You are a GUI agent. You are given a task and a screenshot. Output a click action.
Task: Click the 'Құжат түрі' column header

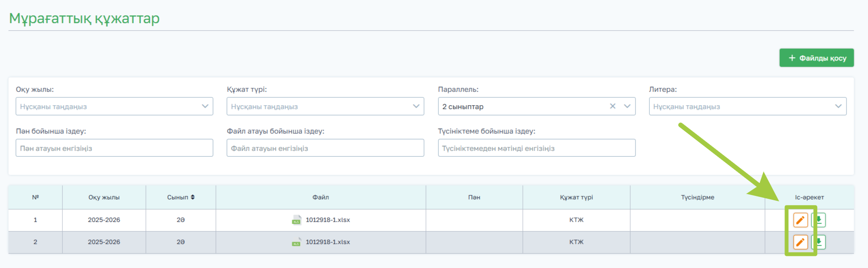pos(576,197)
